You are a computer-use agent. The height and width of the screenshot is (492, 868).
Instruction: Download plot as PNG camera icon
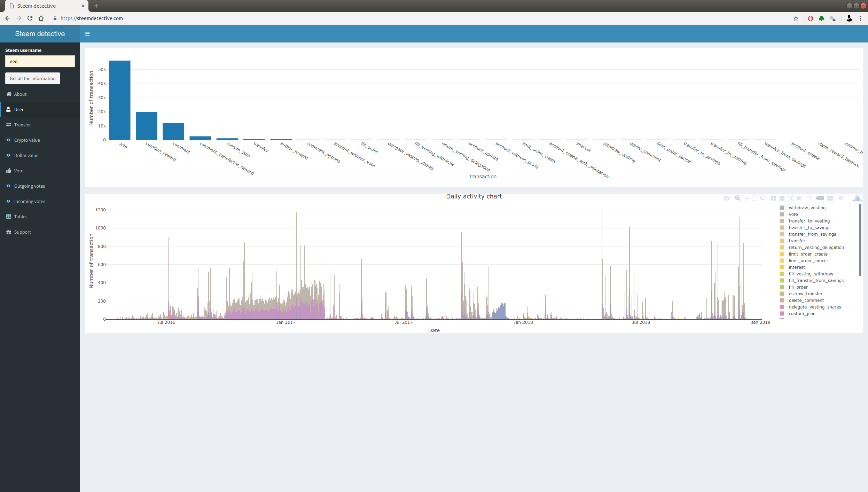point(726,198)
